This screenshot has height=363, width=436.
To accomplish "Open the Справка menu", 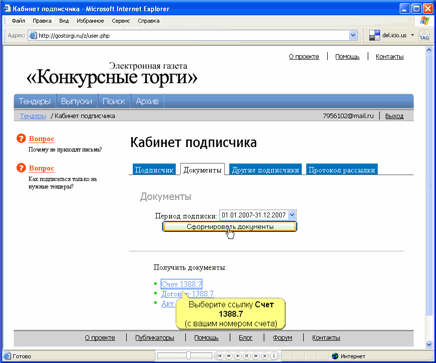I will tap(149, 21).
